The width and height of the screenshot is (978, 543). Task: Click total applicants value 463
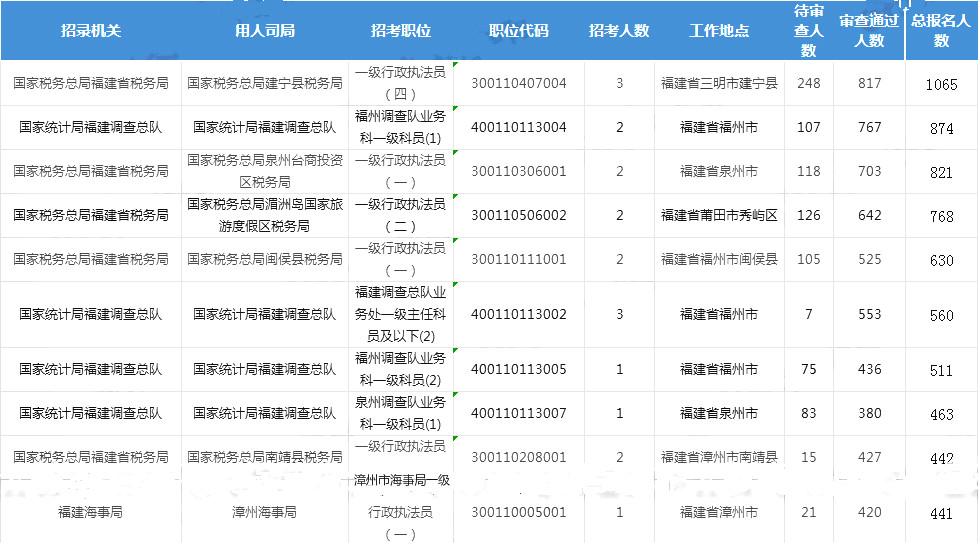941,415
